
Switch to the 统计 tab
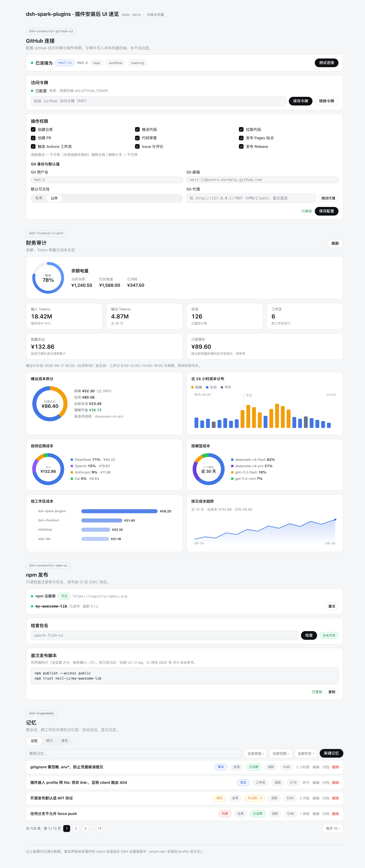(x=50, y=741)
